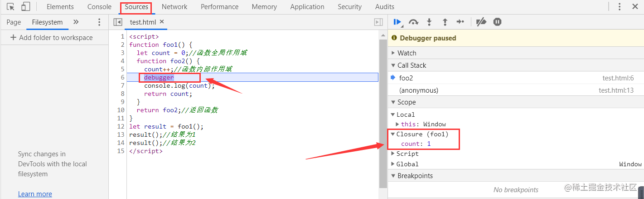Switch to the Elements tab

(x=60, y=7)
